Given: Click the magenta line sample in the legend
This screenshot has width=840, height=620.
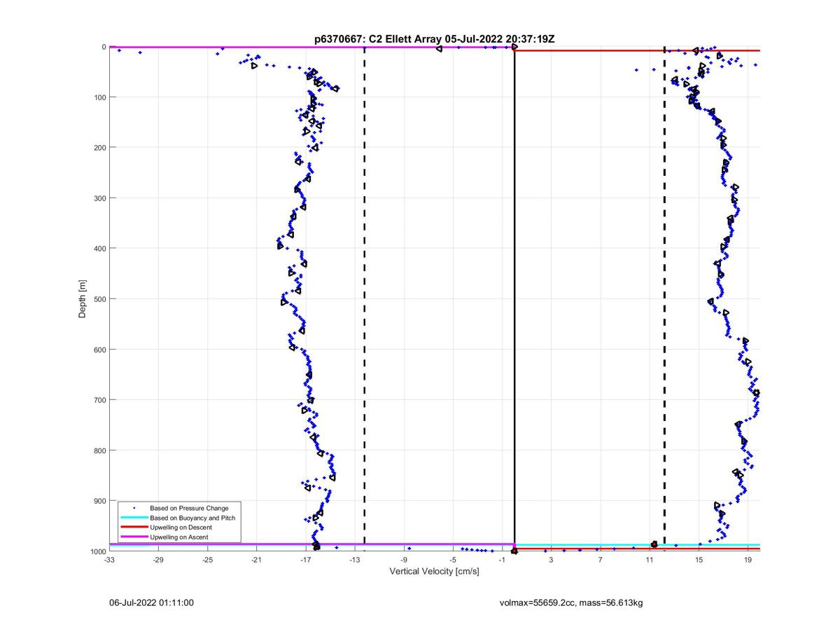Looking at the screenshot, I should coord(134,537).
